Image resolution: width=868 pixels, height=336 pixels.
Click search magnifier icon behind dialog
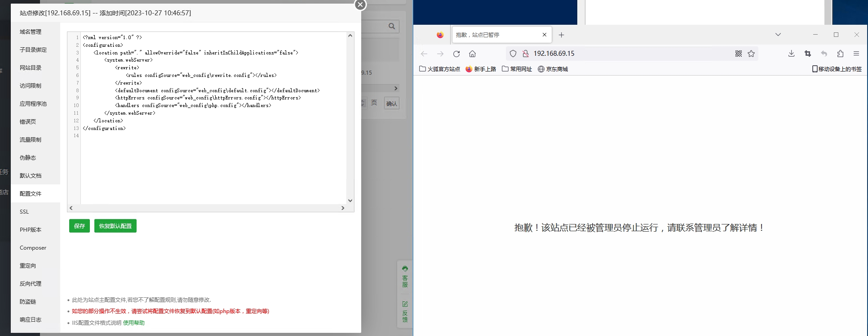[x=392, y=26]
